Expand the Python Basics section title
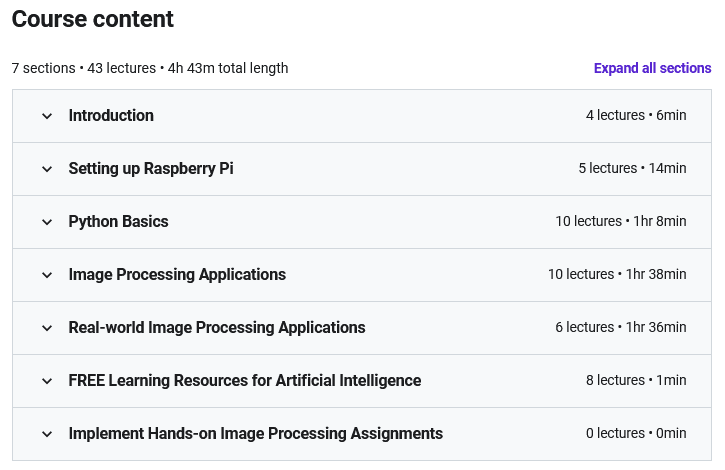 point(118,222)
